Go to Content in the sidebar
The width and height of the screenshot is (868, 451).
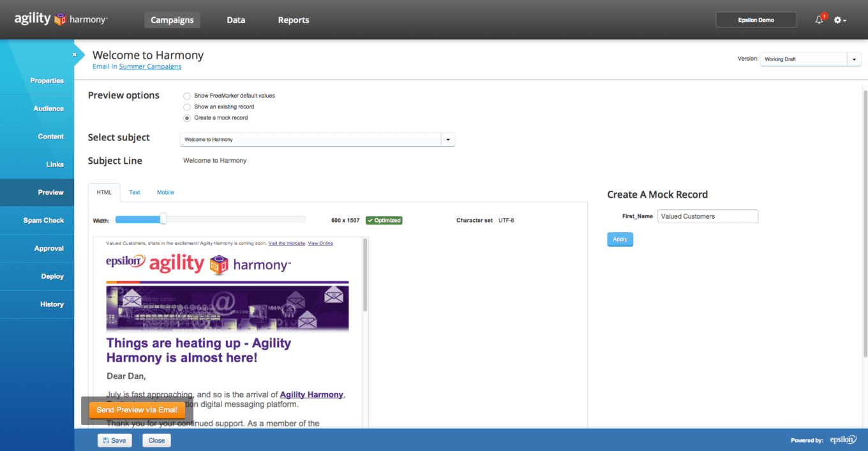click(37, 137)
